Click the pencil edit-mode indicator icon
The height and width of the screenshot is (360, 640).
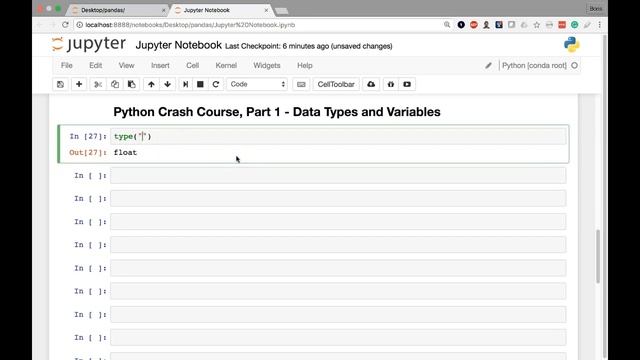(x=488, y=65)
